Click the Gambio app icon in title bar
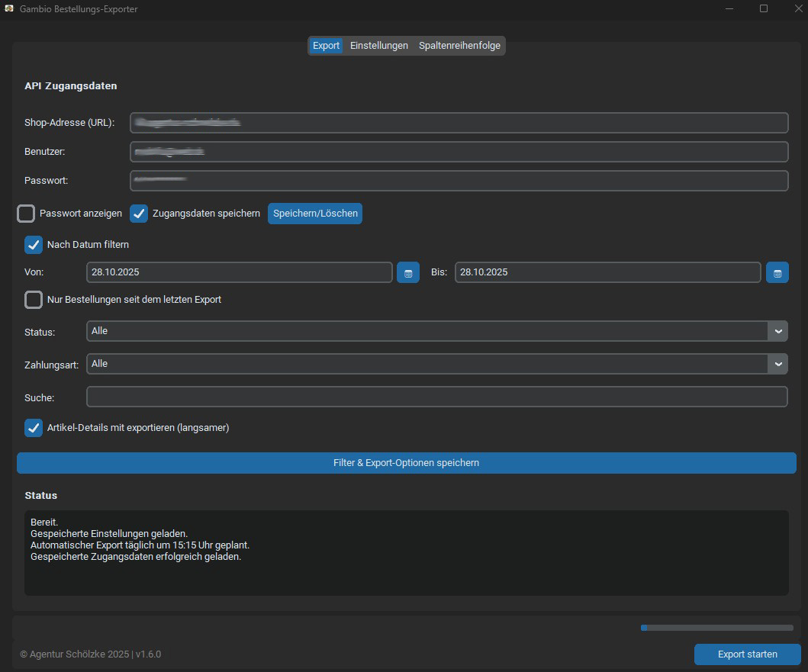 (x=9, y=9)
